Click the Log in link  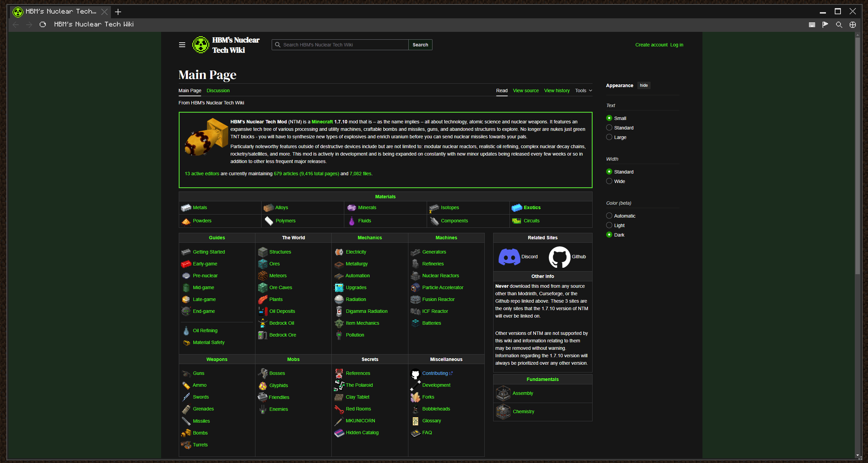(677, 45)
